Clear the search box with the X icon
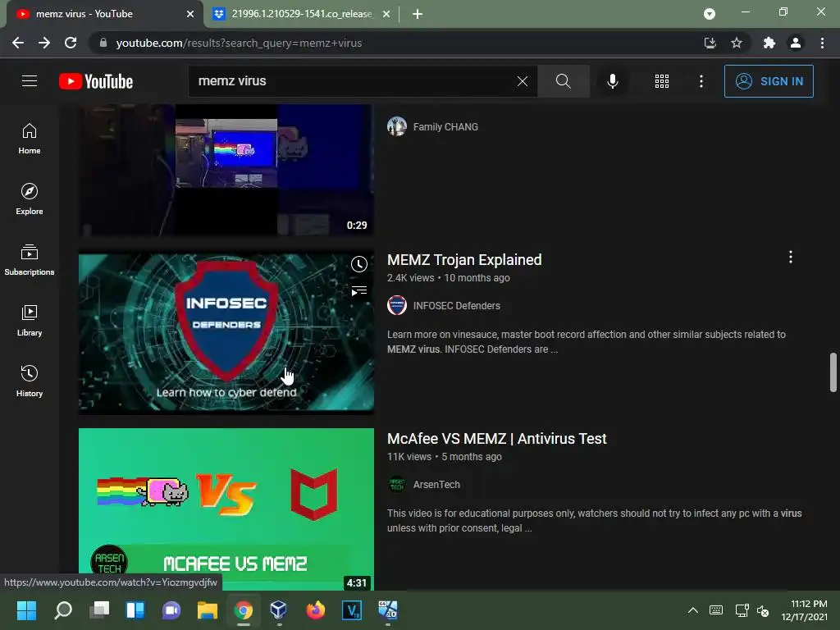This screenshot has width=840, height=630. coord(523,81)
